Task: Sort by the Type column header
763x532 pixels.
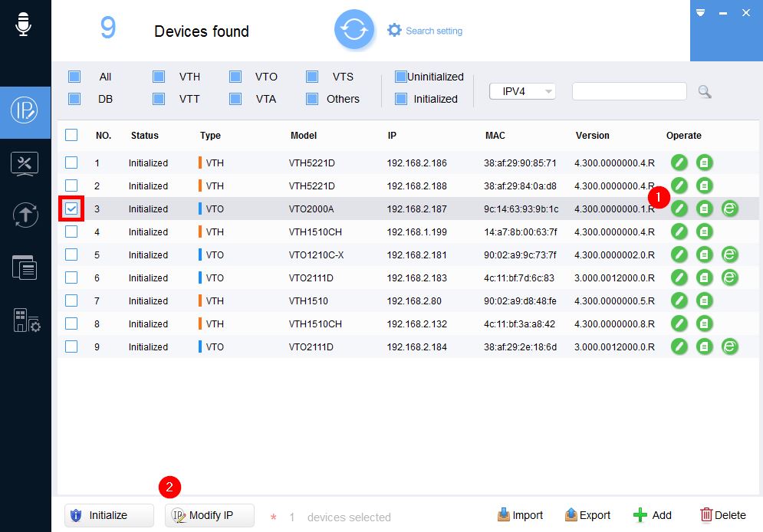Action: (210, 135)
